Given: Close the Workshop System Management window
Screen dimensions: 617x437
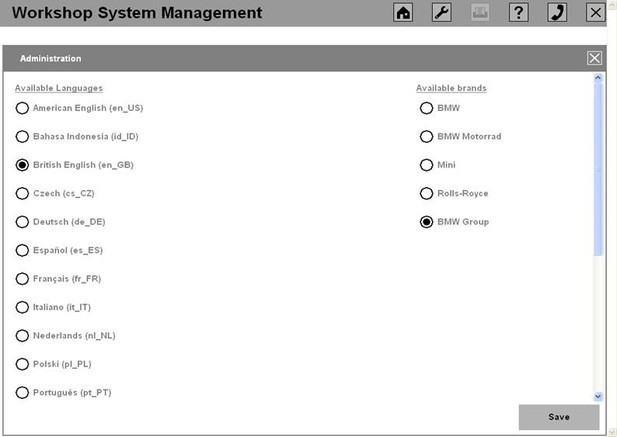Looking at the screenshot, I should coord(596,13).
